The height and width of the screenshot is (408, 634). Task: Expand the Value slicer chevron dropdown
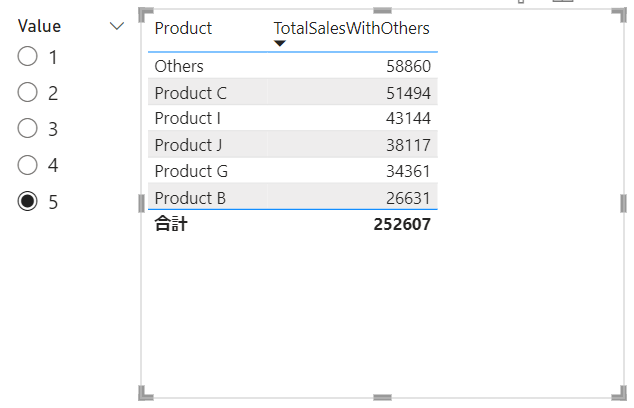(117, 27)
